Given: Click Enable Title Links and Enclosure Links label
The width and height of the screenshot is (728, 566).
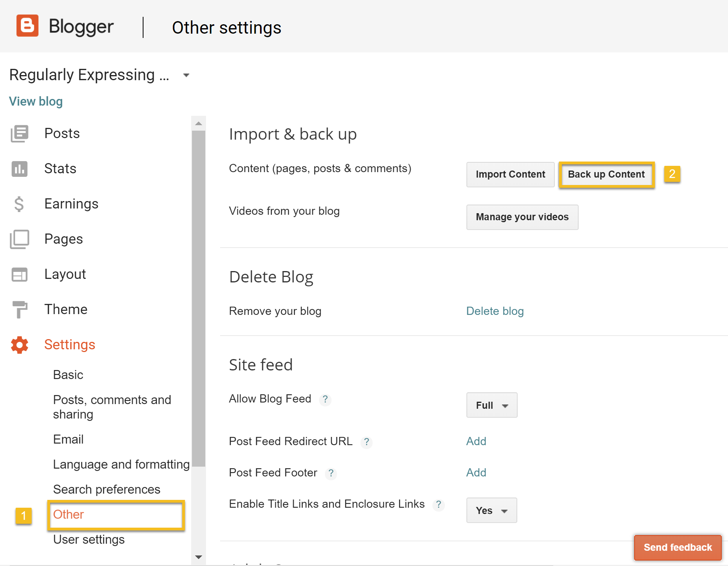Looking at the screenshot, I should (x=327, y=504).
